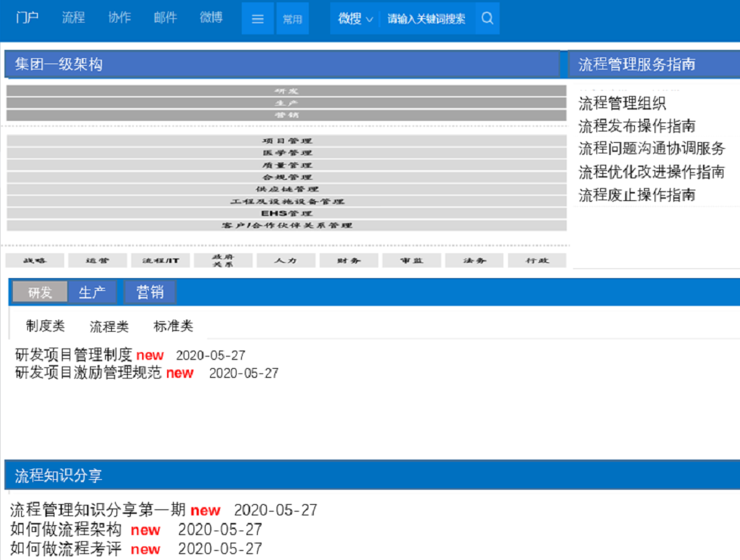Open the 门户 menu item
Image resolution: width=740 pixels, height=560 pixels.
27,17
